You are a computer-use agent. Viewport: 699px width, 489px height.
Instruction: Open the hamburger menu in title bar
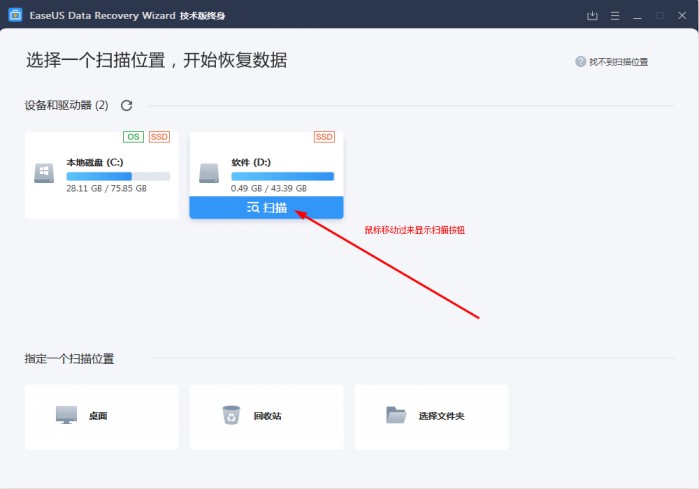(x=614, y=16)
